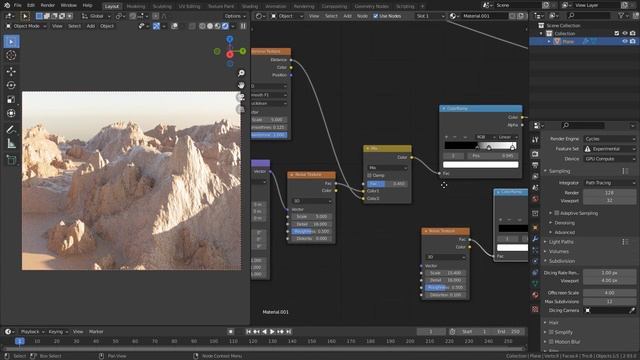This screenshot has width=640, height=360.
Task: Toggle the Use Nodes checkbox
Action: [376, 16]
